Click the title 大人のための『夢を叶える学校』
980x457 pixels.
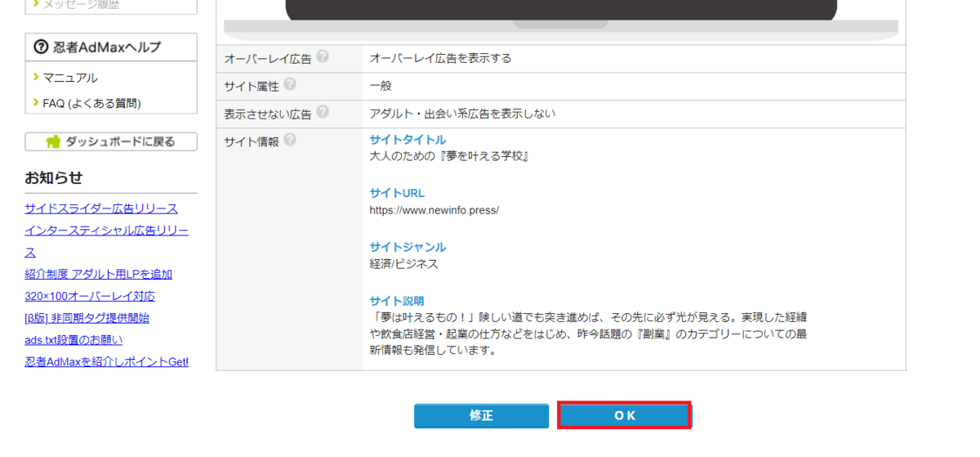pyautogui.click(x=450, y=156)
